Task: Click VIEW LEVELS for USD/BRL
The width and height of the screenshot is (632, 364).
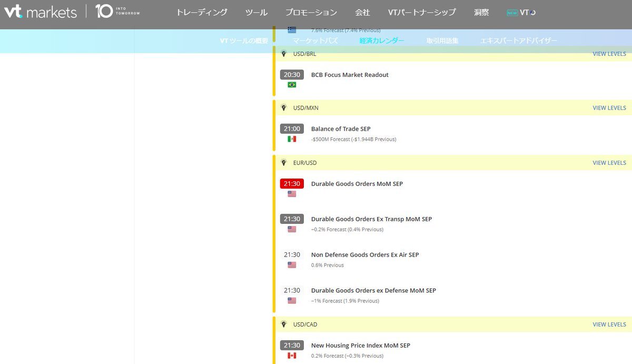Action: click(609, 54)
